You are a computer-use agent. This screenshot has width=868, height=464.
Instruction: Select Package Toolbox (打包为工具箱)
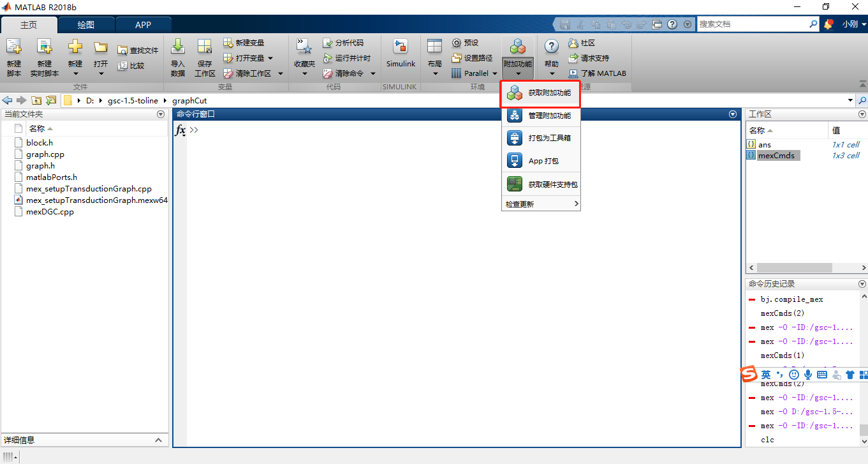541,138
